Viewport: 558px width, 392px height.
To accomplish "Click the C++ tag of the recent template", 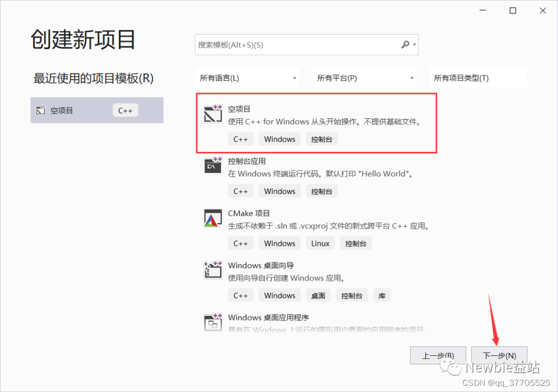I will (x=125, y=111).
